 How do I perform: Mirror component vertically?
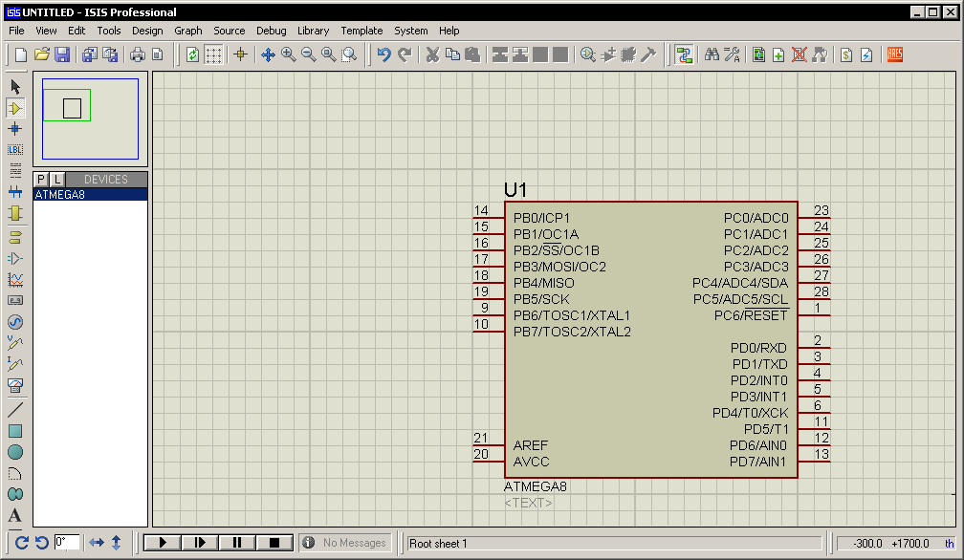click(117, 543)
